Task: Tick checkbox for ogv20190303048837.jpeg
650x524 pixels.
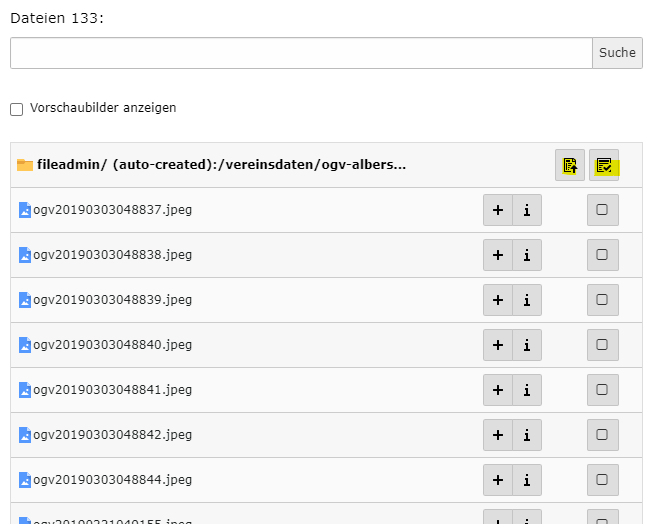Action: coord(602,210)
